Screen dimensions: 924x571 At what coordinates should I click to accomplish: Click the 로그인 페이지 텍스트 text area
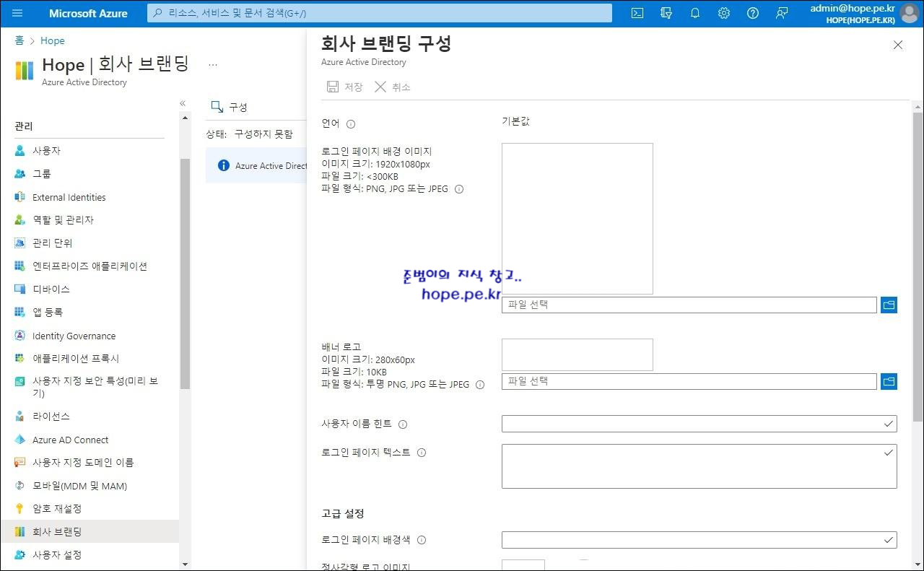click(699, 466)
